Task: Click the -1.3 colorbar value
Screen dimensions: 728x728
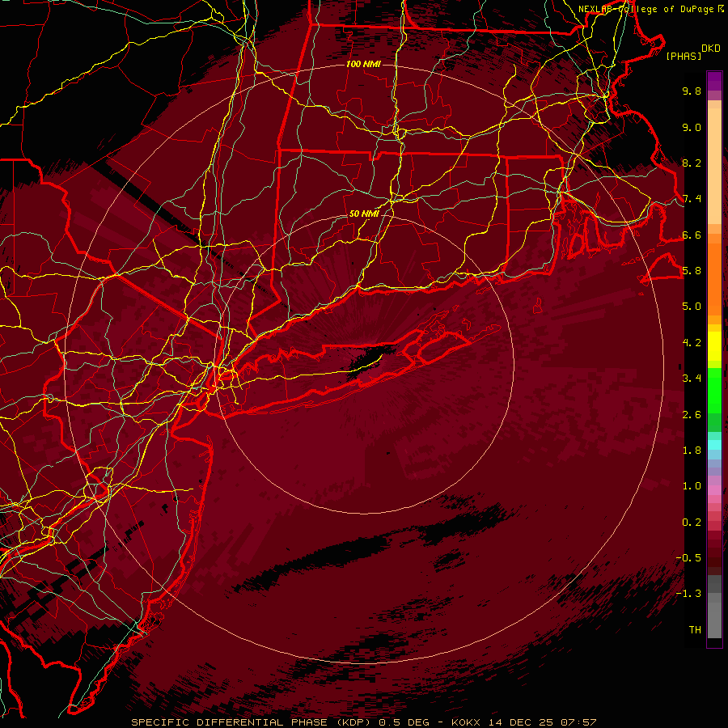Action: coord(688,594)
